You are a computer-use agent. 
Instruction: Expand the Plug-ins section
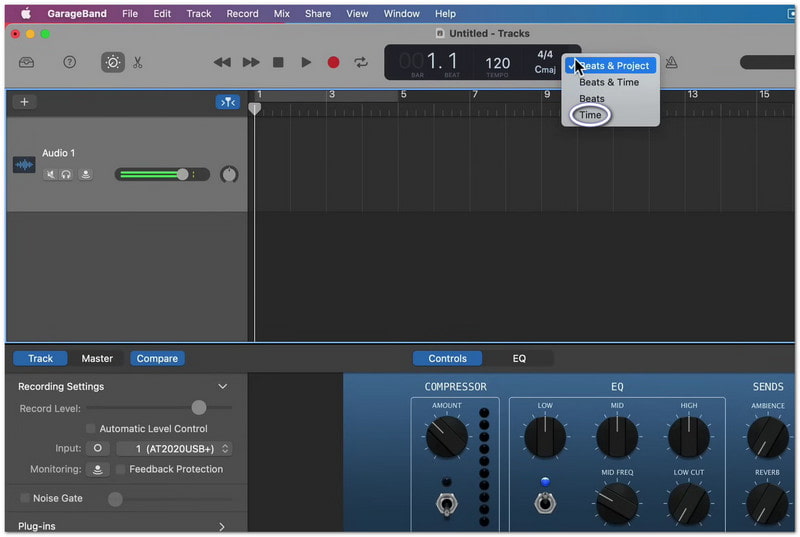222,527
